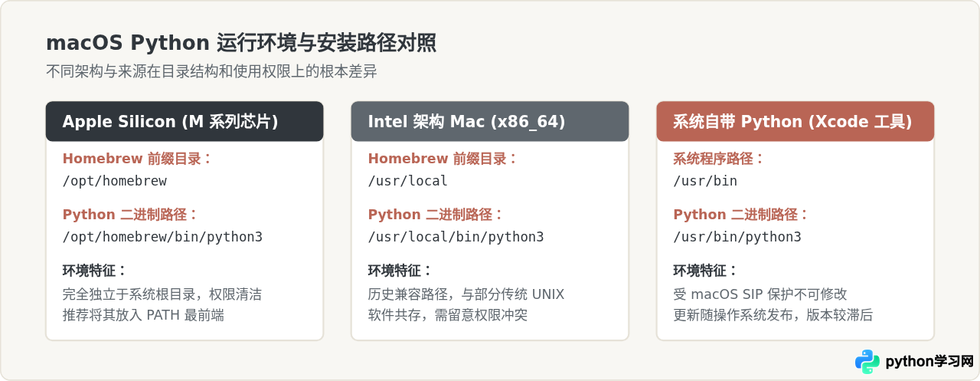The image size is (980, 381).
Task: Click the line 更新随操作系统发布，版本较滞后
Action: (x=773, y=315)
